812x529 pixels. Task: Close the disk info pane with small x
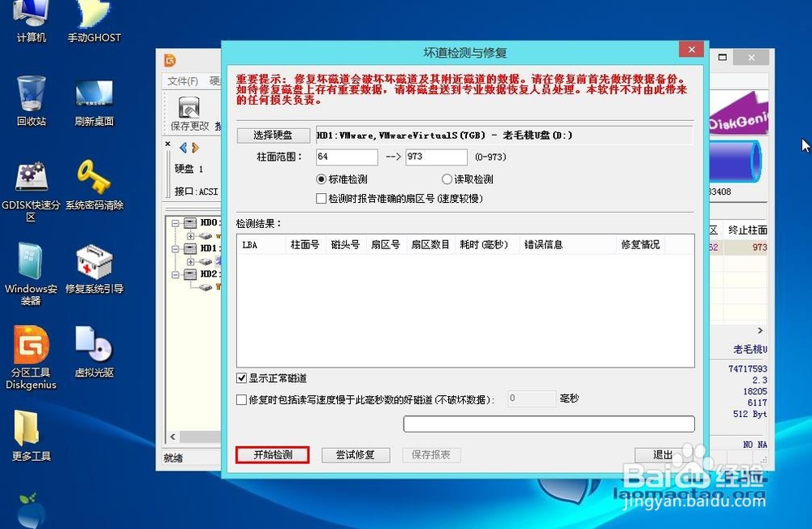click(x=168, y=144)
